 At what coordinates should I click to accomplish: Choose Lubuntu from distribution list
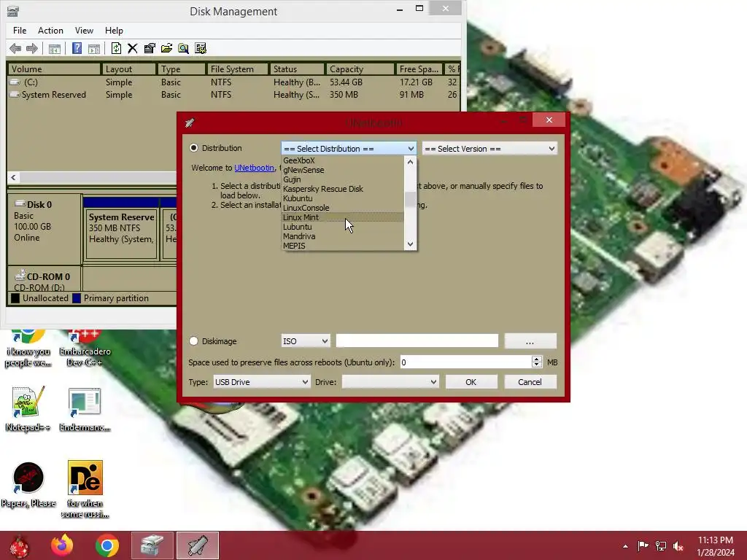point(343,227)
